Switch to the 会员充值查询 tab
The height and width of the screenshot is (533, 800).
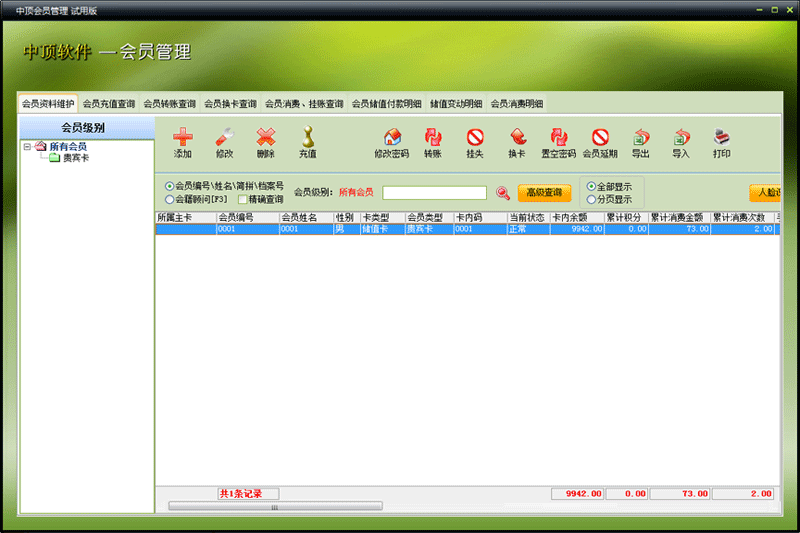click(x=109, y=104)
